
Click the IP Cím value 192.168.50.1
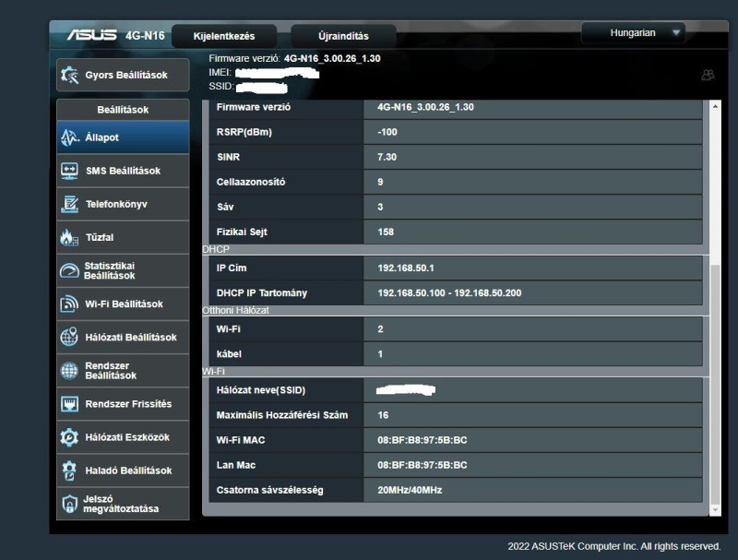pyautogui.click(x=406, y=268)
